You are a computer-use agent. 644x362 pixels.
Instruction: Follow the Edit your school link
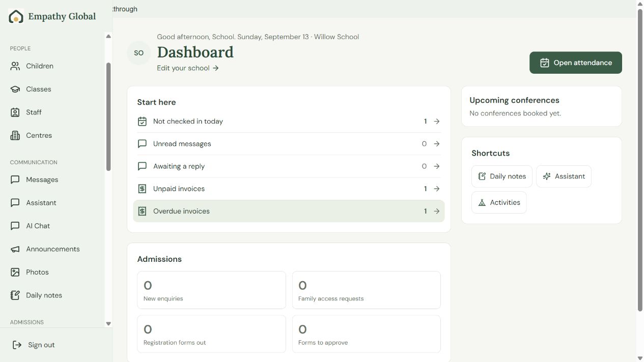point(188,68)
